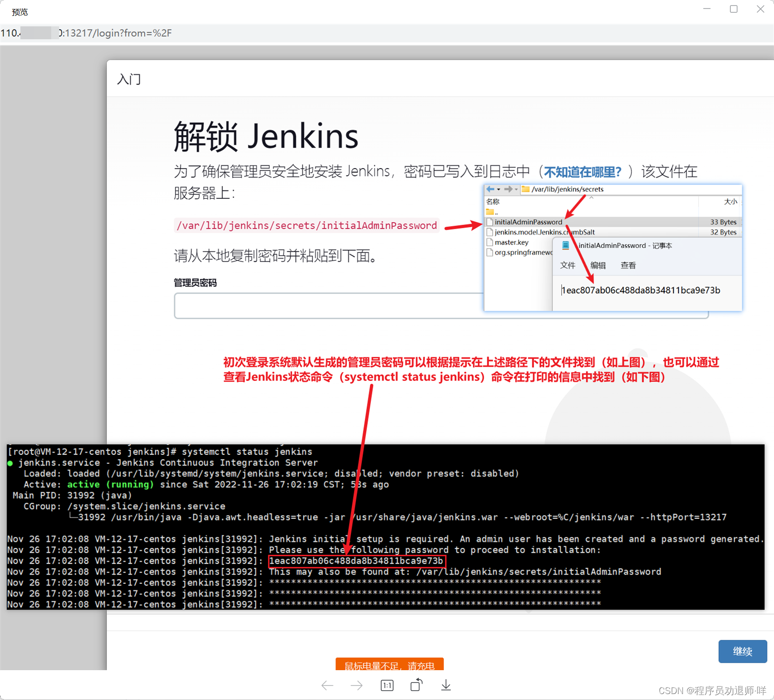Select the master.key file name
774x700 pixels.
pos(512,242)
